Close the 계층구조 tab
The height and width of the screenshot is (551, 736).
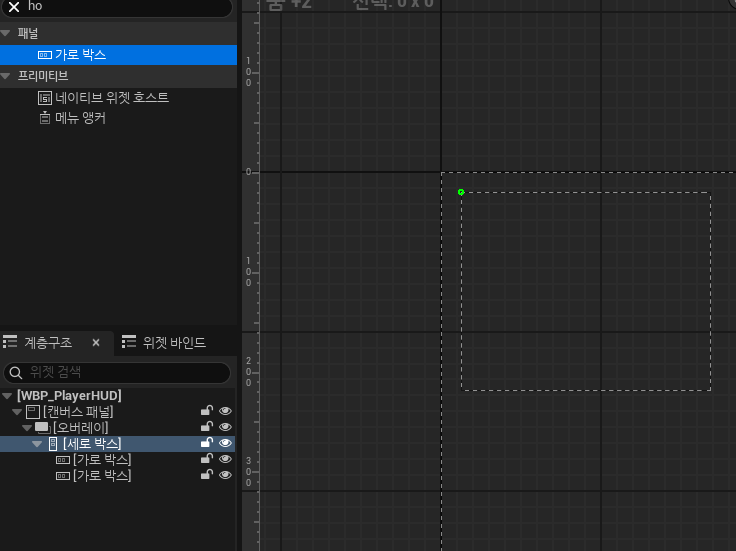point(96,343)
